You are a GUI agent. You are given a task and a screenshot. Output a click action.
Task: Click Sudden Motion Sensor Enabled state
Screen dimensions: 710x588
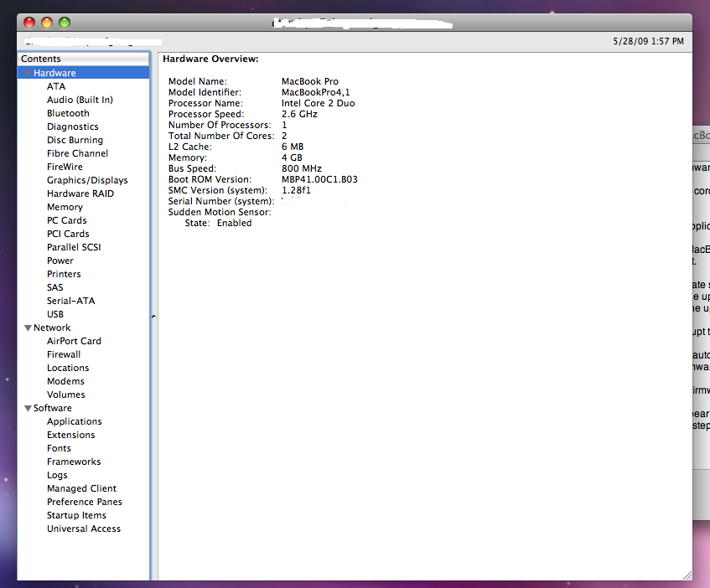[x=234, y=223]
